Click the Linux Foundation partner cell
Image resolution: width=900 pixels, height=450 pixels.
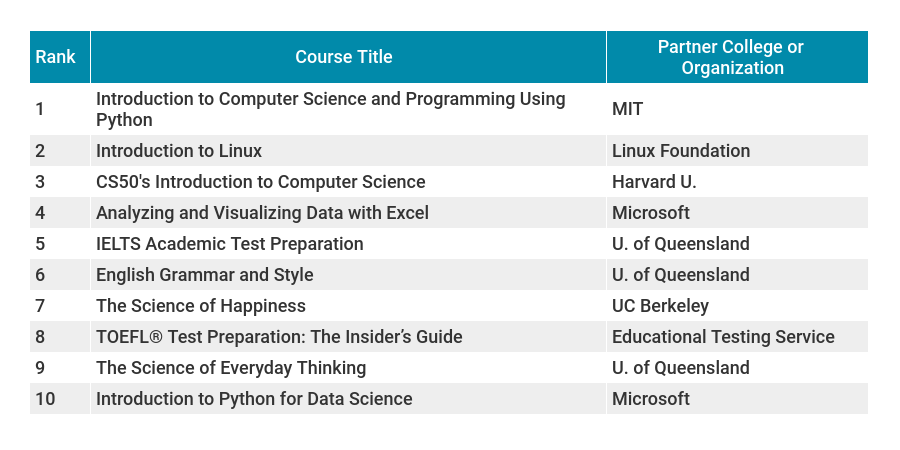[681, 151]
